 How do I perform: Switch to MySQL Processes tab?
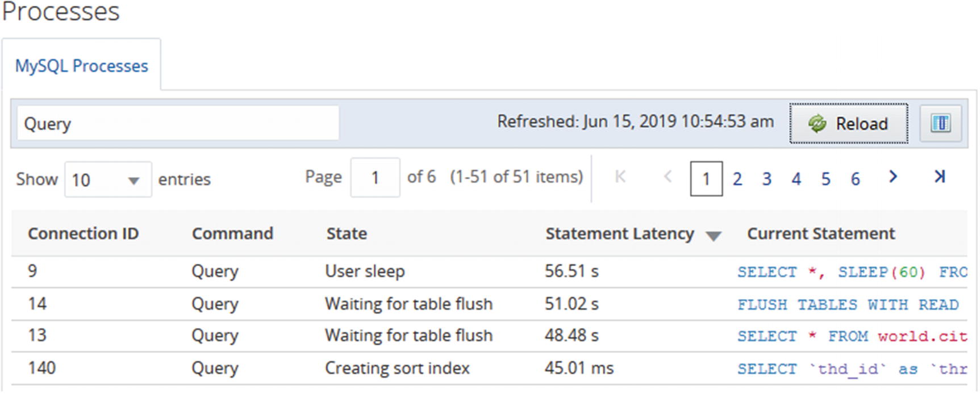(81, 66)
